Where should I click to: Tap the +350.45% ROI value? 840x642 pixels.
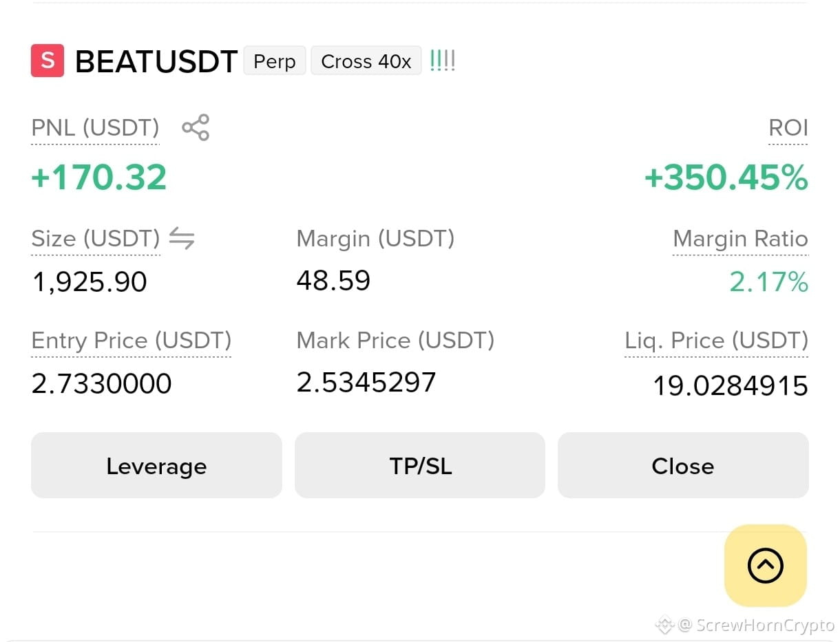tap(726, 178)
